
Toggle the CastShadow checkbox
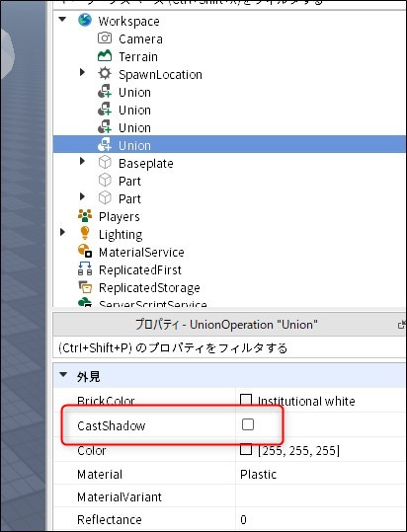pyautogui.click(x=247, y=424)
